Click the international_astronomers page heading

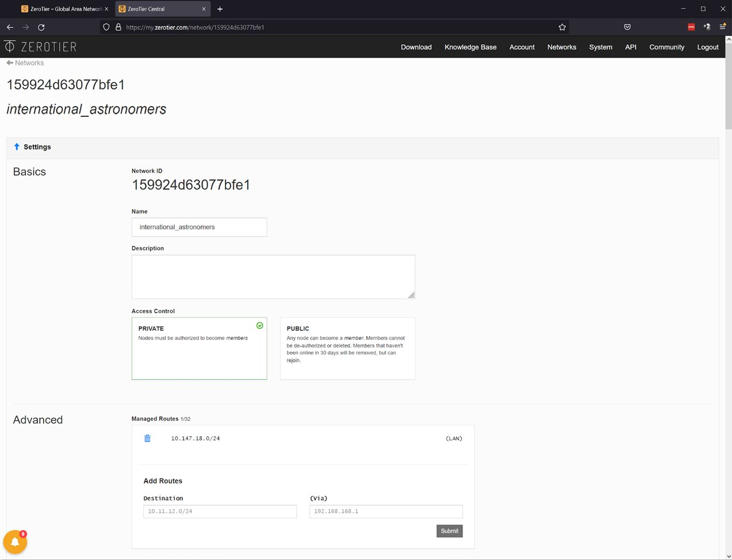click(x=86, y=109)
